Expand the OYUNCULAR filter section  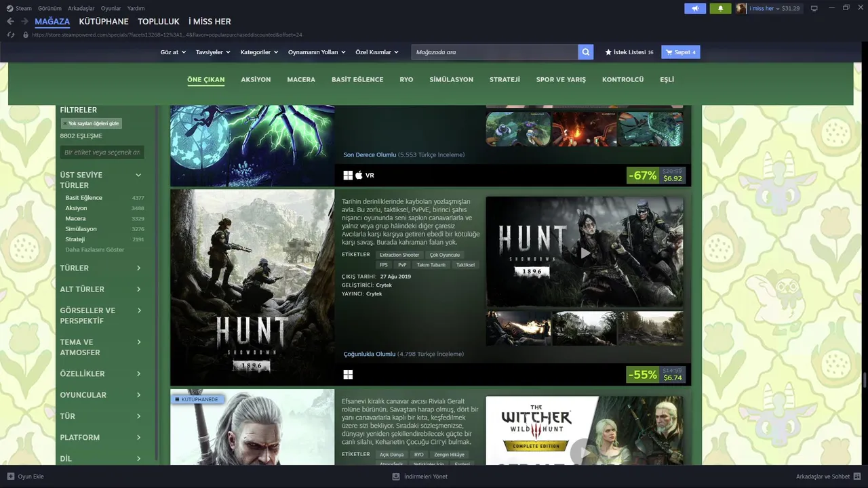102,395
